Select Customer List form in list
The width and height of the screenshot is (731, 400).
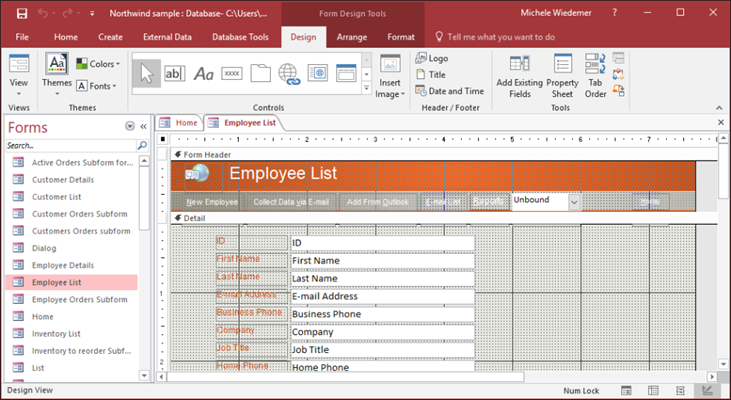tap(56, 197)
